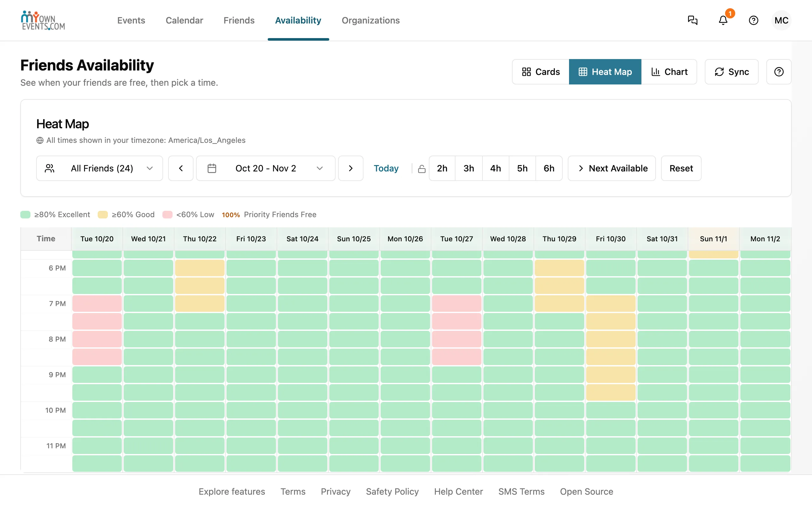Click the header help question-mark icon
This screenshot has height=508, width=812.
pyautogui.click(x=753, y=21)
